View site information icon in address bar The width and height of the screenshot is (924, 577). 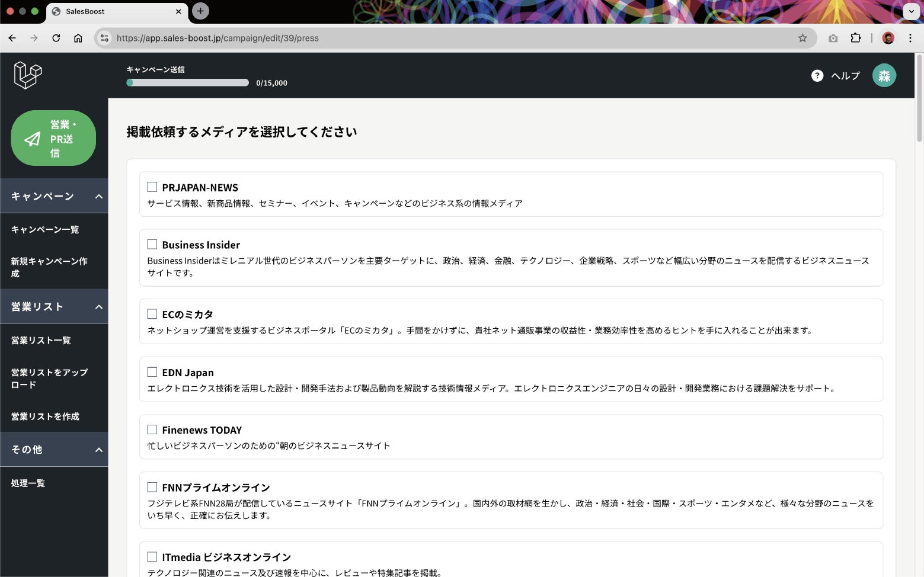(x=104, y=38)
